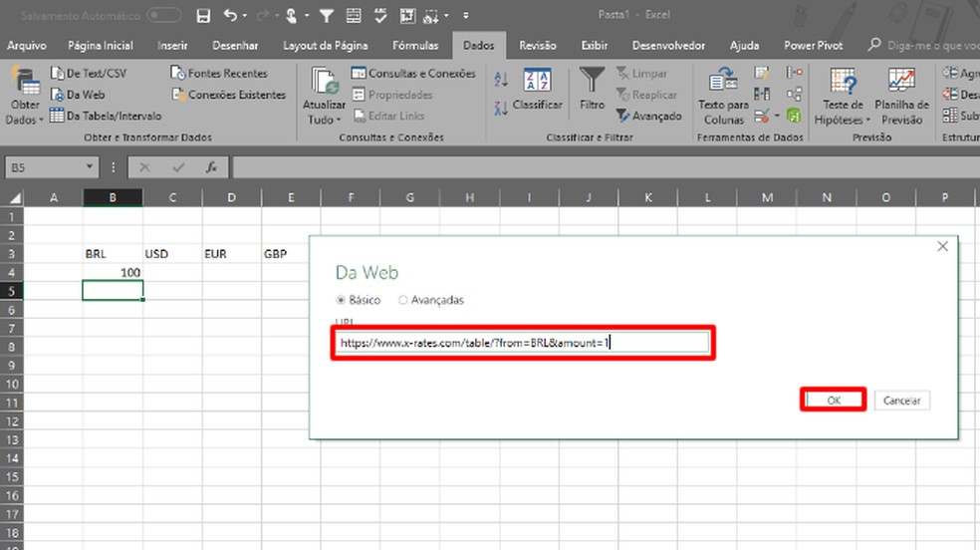Switch to the Power Pivot tab
The width and height of the screenshot is (980, 550).
813,46
